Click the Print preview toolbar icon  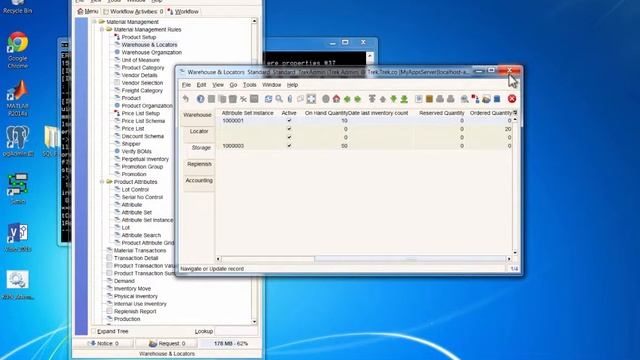(x=440, y=99)
